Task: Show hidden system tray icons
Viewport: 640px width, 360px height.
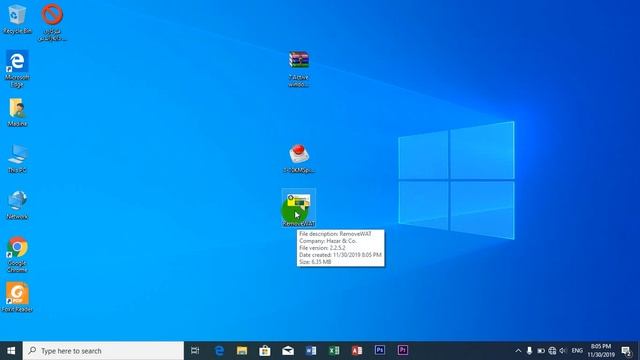Action: (x=518, y=351)
